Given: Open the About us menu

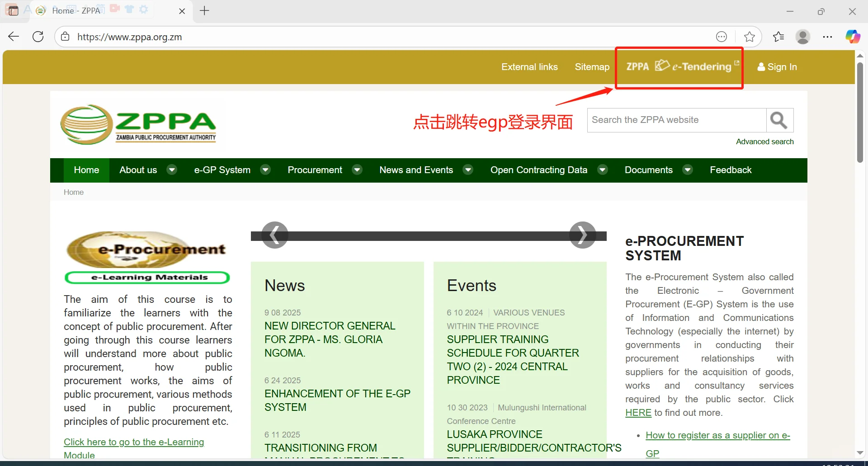Looking at the screenshot, I should coord(138,170).
